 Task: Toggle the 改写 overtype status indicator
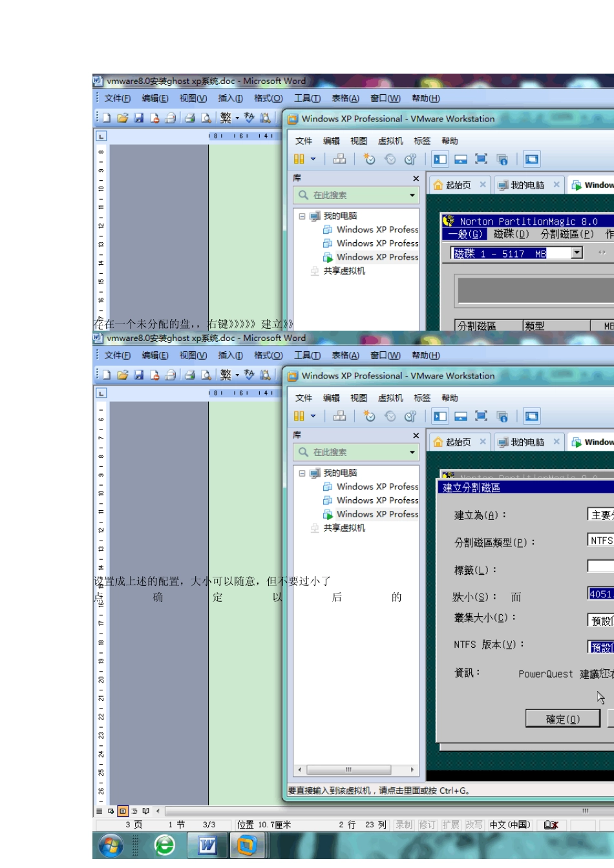pyautogui.click(x=474, y=825)
